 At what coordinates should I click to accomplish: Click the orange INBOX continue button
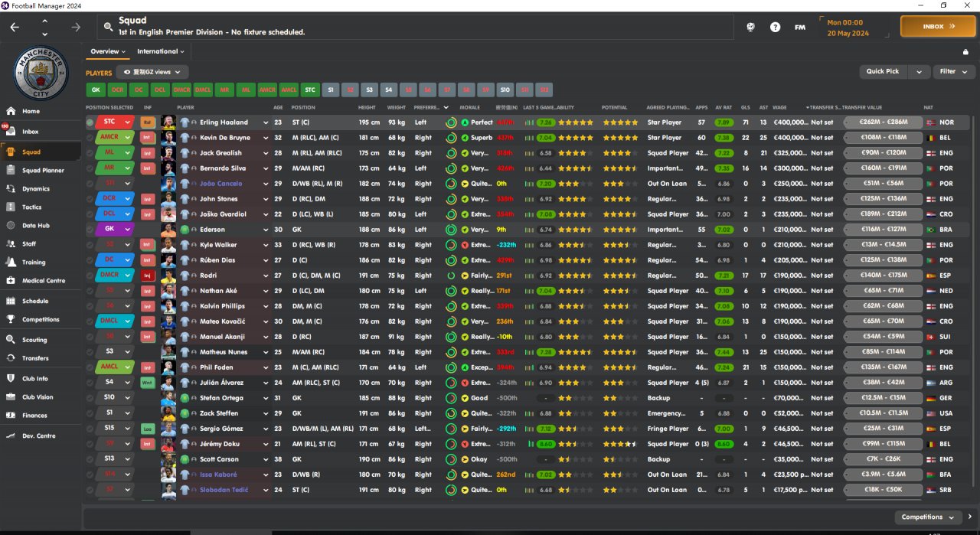pos(938,26)
